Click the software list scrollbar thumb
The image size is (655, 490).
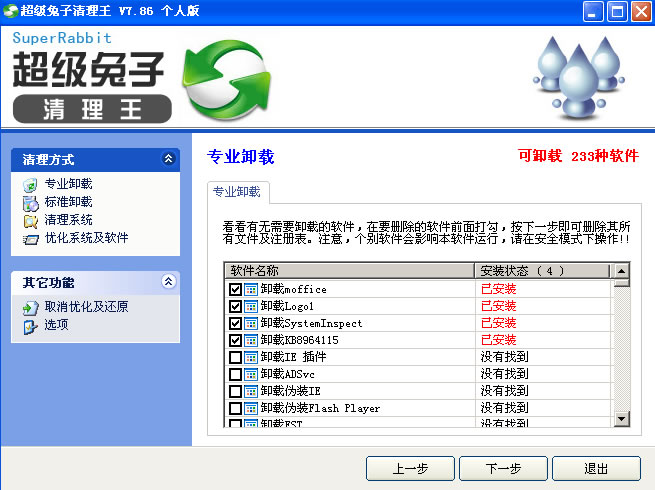click(622, 283)
